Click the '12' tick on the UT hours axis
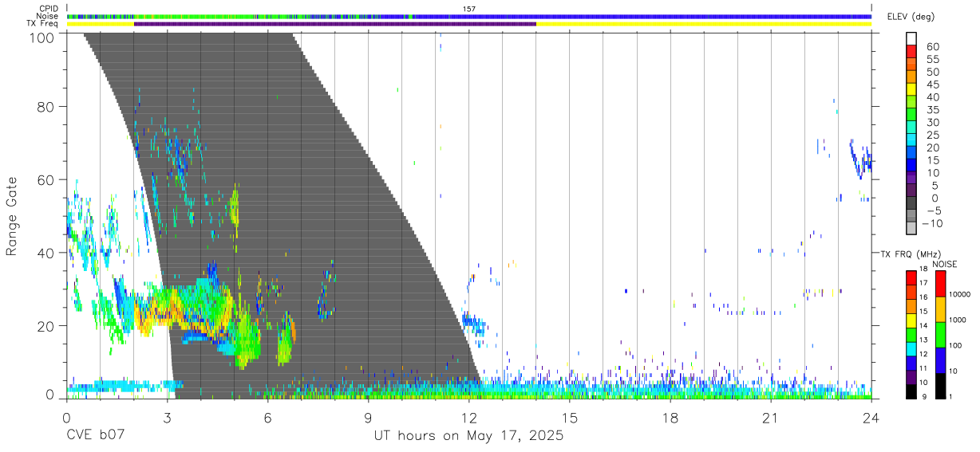 click(x=469, y=419)
